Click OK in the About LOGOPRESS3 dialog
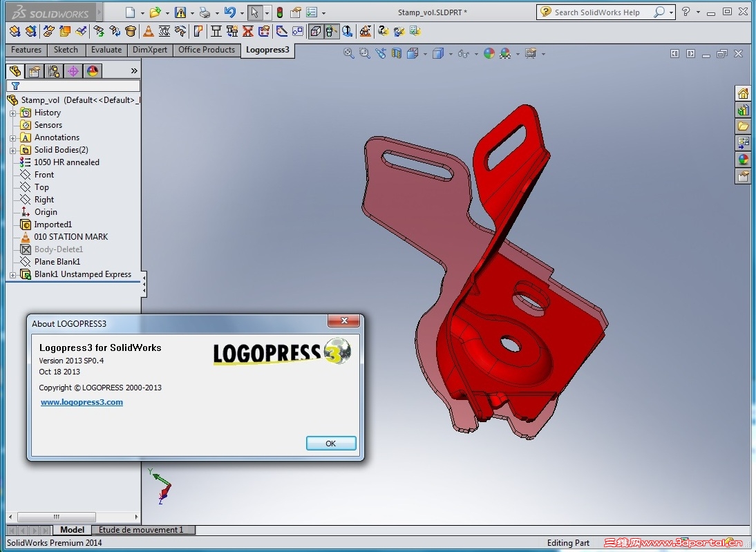The height and width of the screenshot is (552, 756). point(331,444)
